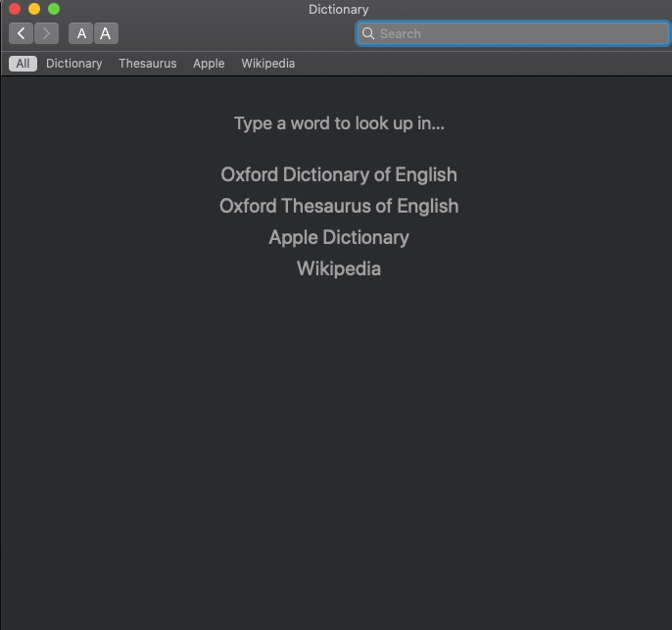Go forward with the right arrow button

[46, 33]
